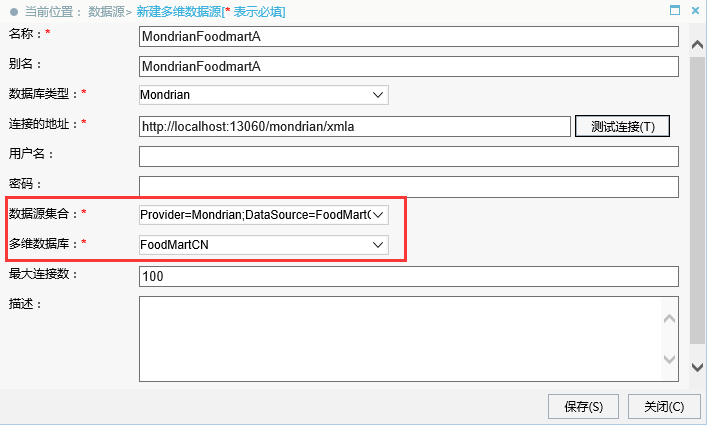
Task: Click the 描述 textarea scroll-down arrow
Action: (670, 359)
